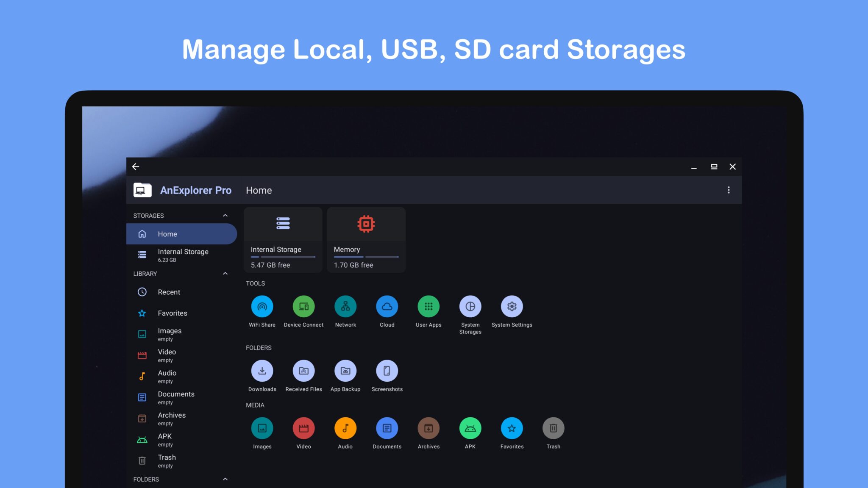This screenshot has width=868, height=488.
Task: Open the Downloads folder
Action: pyautogui.click(x=262, y=371)
